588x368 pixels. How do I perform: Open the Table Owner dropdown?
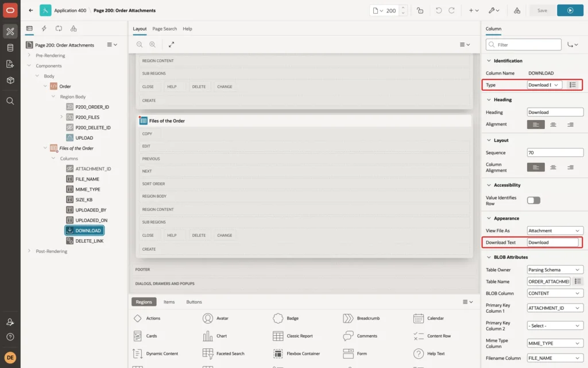tap(555, 270)
